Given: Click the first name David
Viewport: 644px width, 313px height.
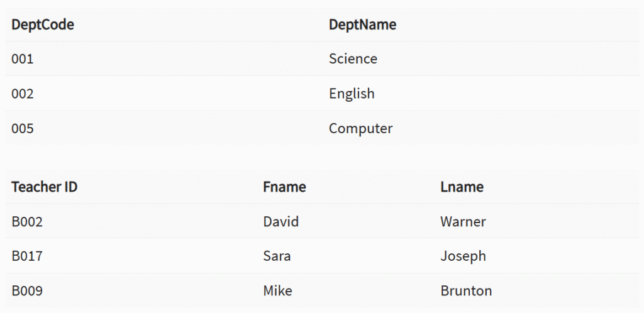Looking at the screenshot, I should pos(280,221).
